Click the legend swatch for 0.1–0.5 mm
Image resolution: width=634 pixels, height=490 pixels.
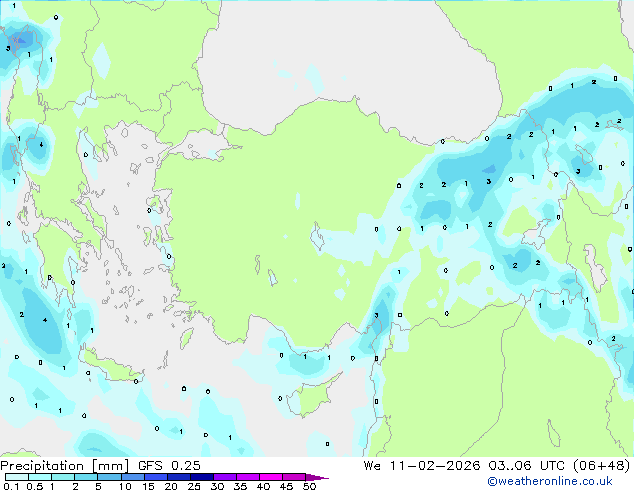[x=17, y=477]
